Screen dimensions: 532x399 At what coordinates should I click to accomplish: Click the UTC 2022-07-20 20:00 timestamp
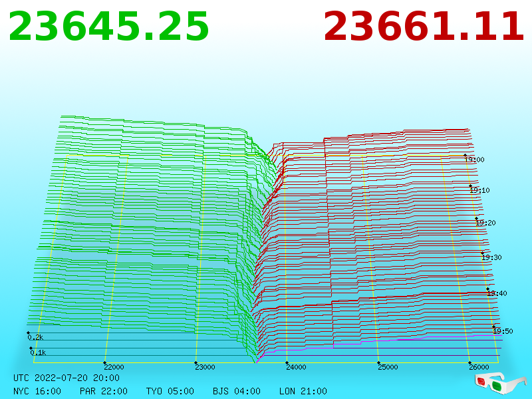point(66,378)
